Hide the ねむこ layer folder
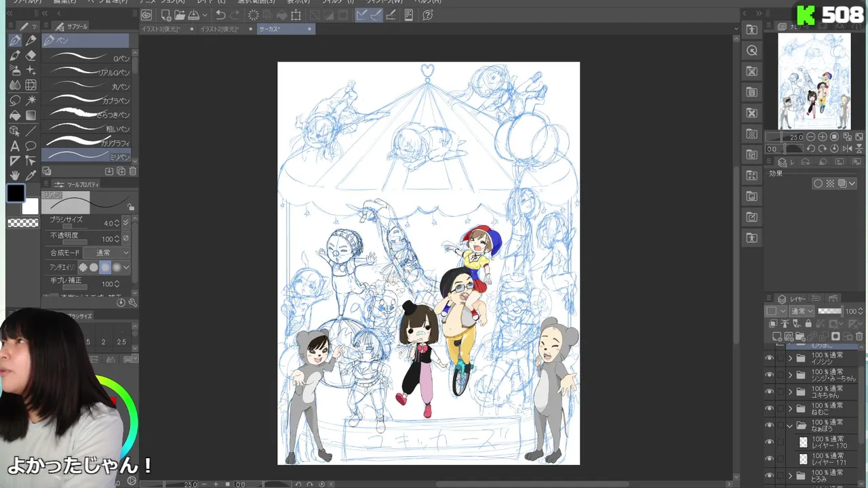The width and height of the screenshot is (868, 488). (x=769, y=409)
